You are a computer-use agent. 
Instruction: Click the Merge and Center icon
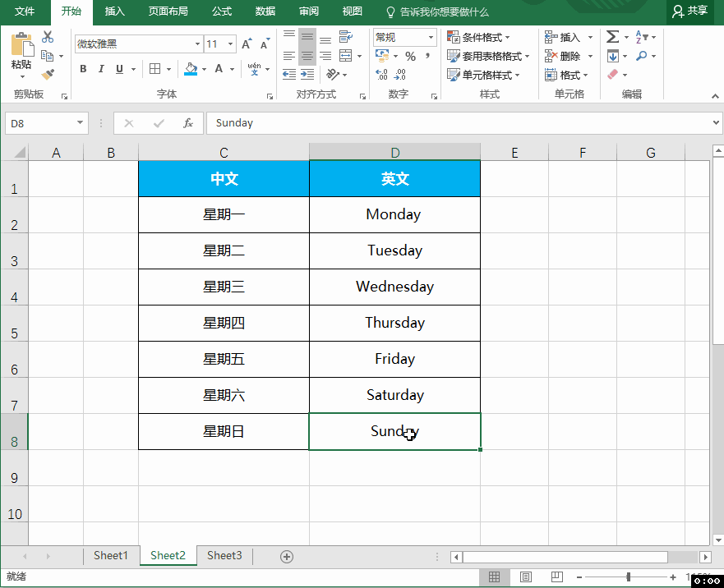pos(346,56)
